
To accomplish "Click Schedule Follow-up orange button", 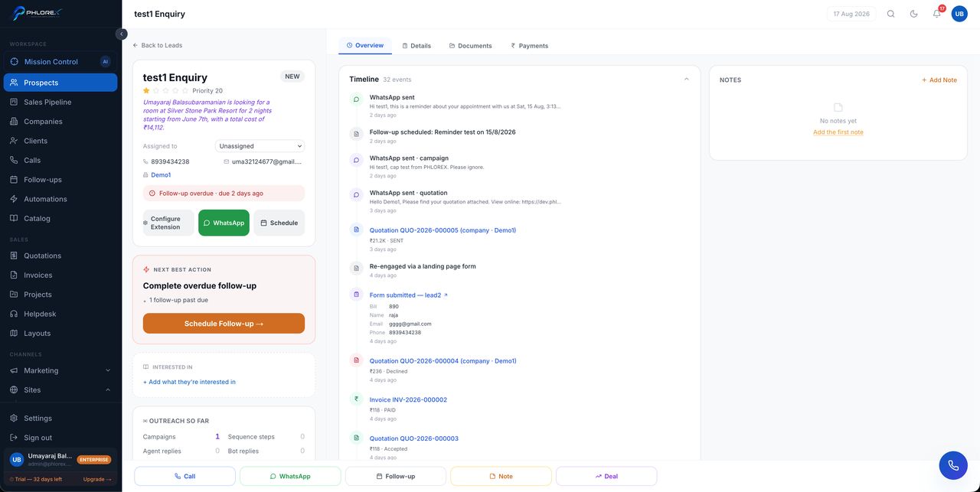I will (224, 324).
